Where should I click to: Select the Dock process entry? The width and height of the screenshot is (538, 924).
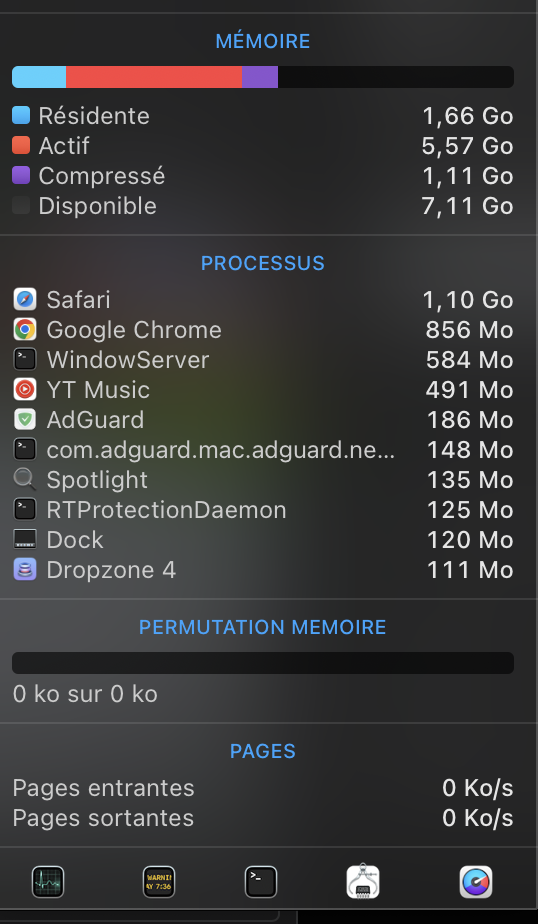tap(263, 540)
